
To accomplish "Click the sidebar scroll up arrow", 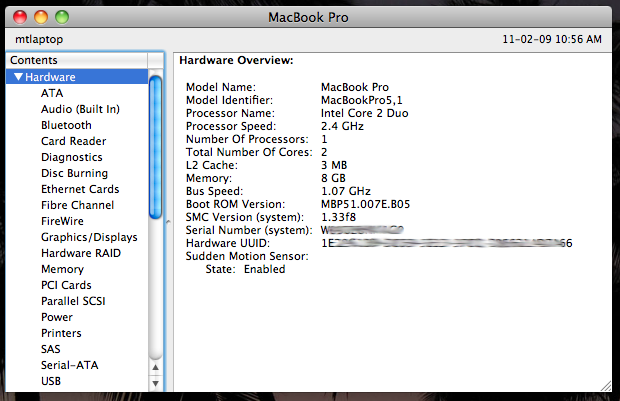I will pos(156,367).
